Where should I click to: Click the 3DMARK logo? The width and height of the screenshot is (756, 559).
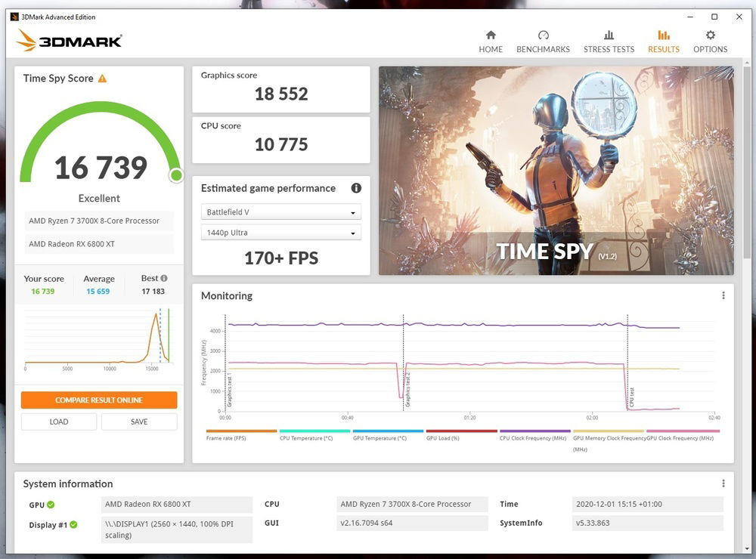[69, 42]
